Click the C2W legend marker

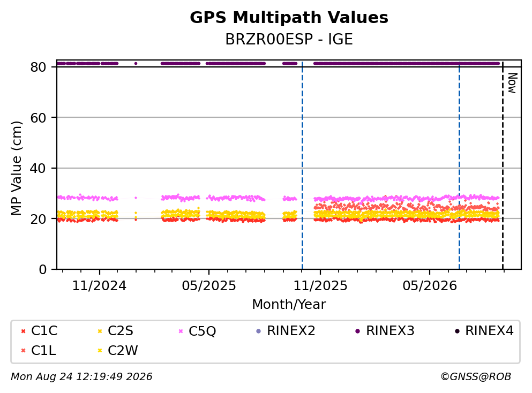(100, 351)
